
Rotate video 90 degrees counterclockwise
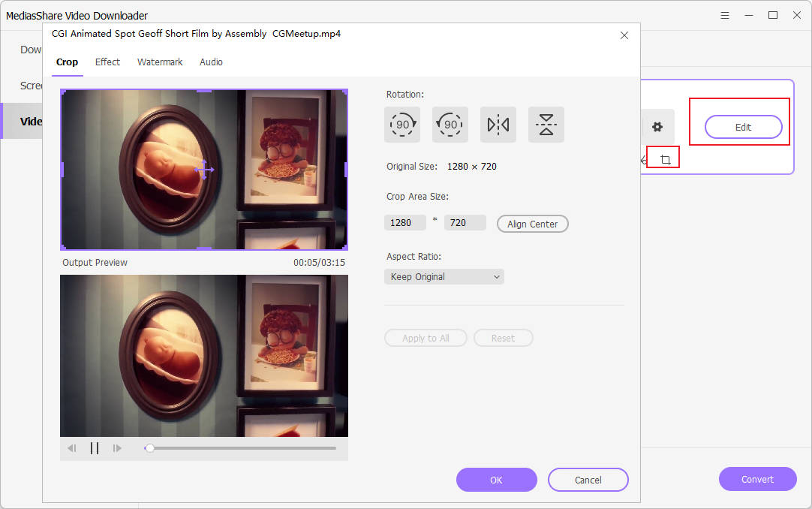tap(450, 125)
